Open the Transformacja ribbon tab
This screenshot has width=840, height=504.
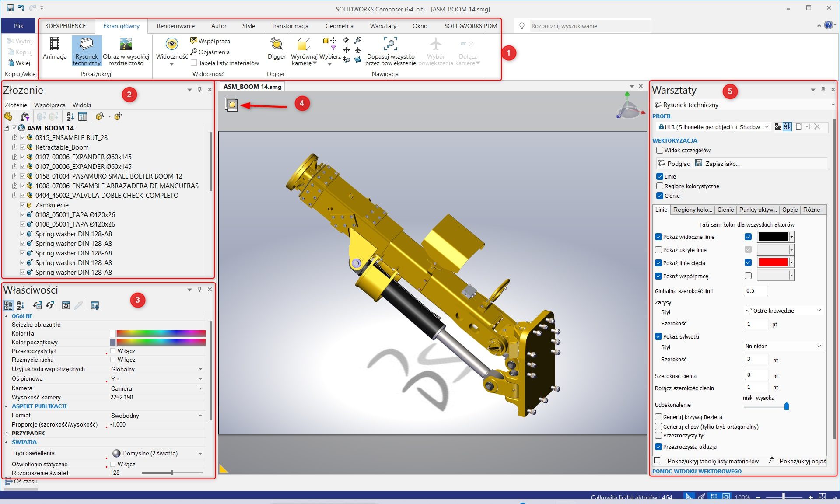point(290,26)
